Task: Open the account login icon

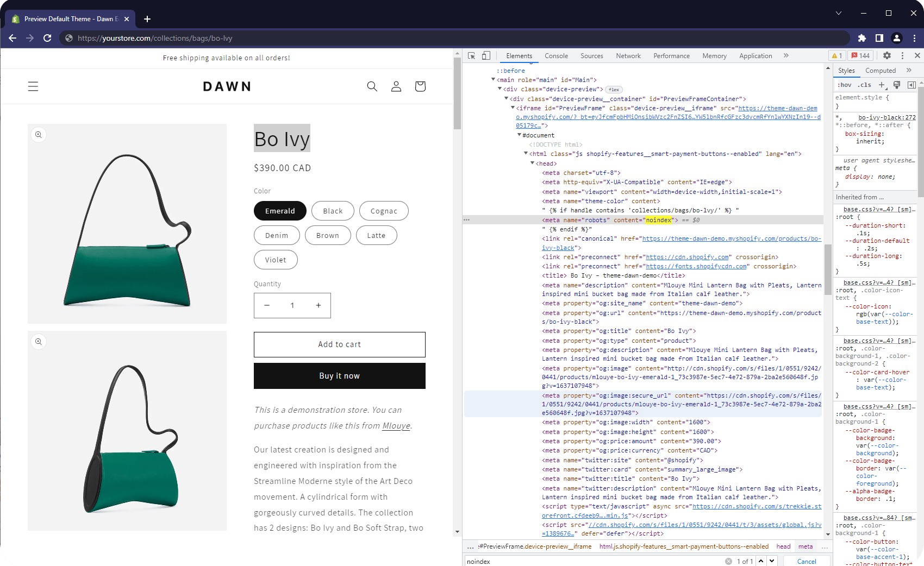Action: (x=396, y=86)
